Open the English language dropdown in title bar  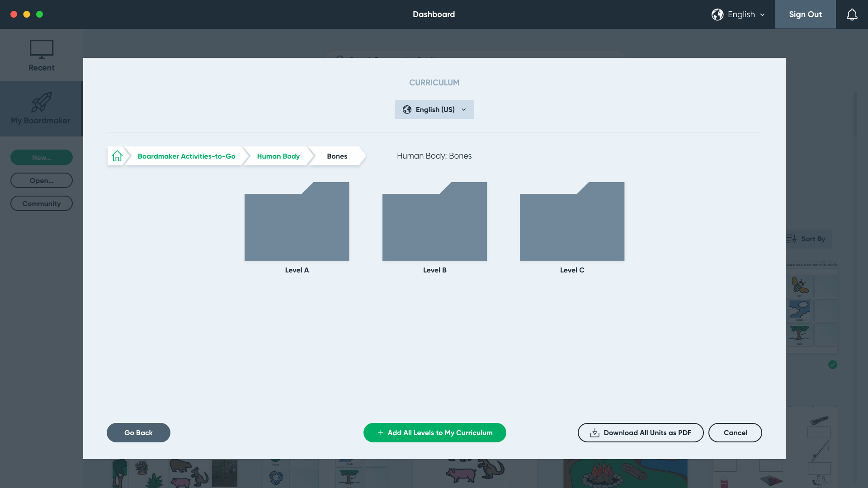click(x=745, y=14)
